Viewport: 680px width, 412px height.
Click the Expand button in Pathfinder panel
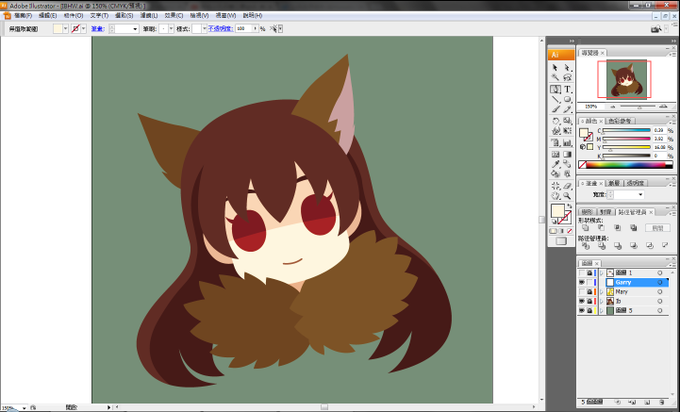pyautogui.click(x=658, y=228)
